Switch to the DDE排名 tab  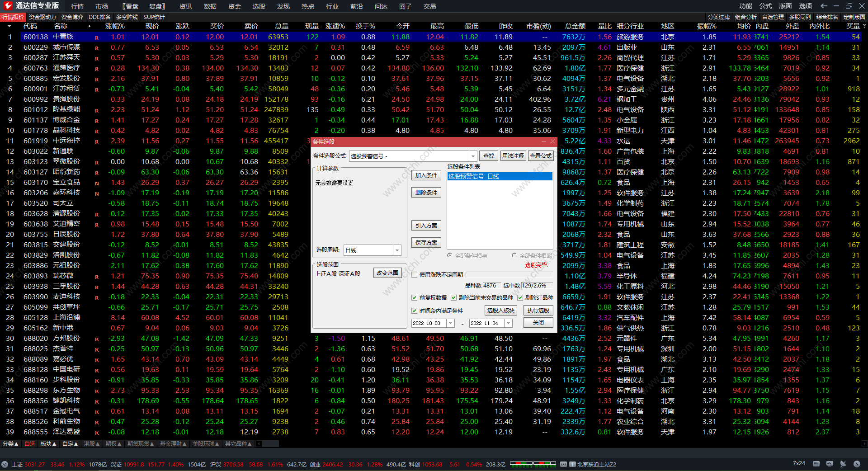[99, 17]
